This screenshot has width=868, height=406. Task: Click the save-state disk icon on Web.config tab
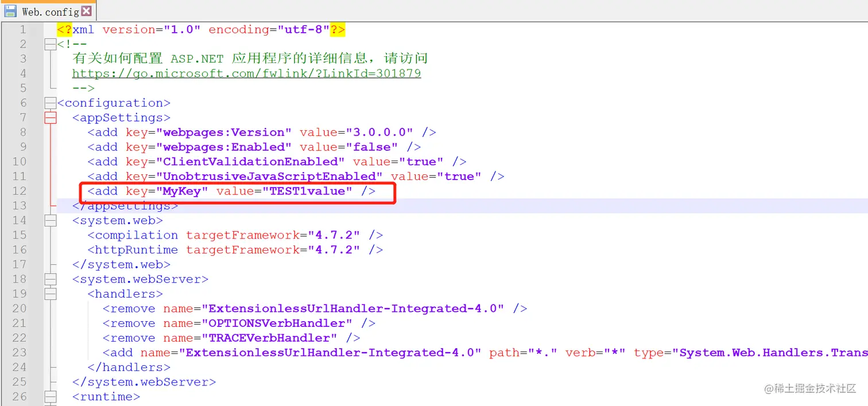click(x=10, y=11)
